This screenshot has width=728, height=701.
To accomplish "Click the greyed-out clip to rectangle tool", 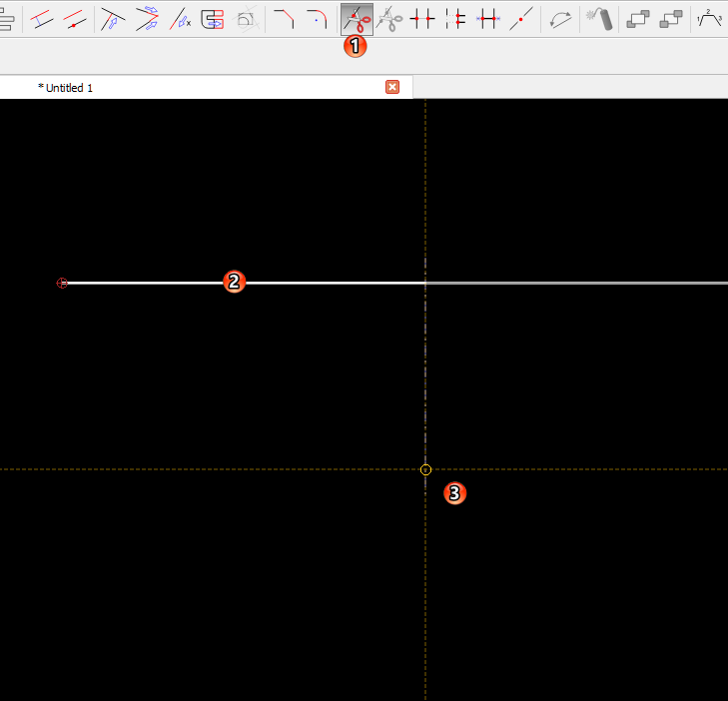I will click(x=246, y=20).
